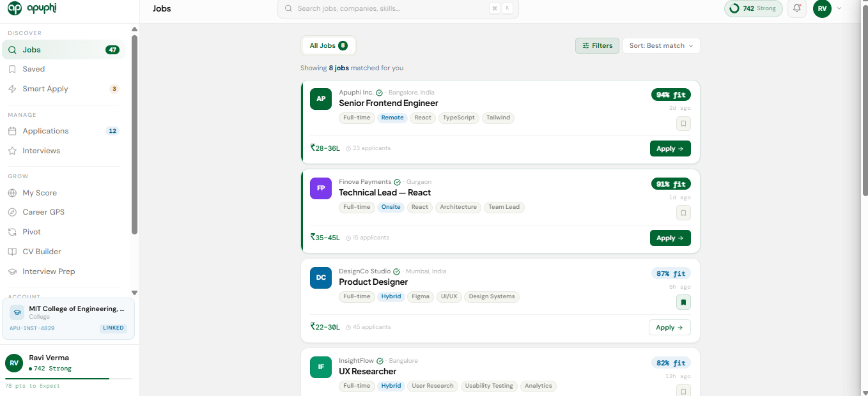Open the UX Researcher job title
This screenshot has width=868, height=396.
(x=368, y=371)
